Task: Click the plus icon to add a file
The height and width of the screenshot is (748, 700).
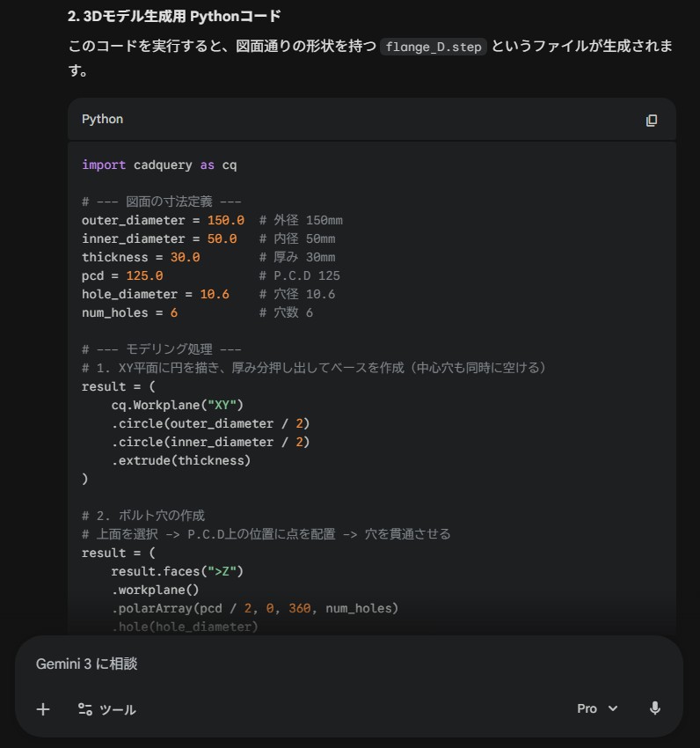Action: [43, 709]
